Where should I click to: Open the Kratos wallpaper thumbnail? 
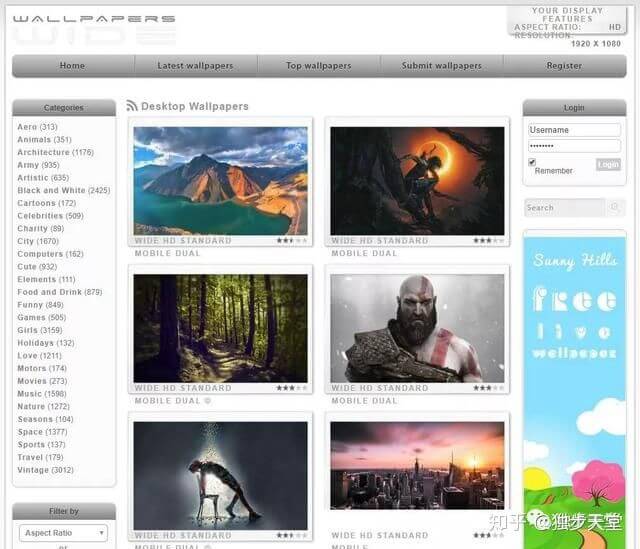coord(417,328)
